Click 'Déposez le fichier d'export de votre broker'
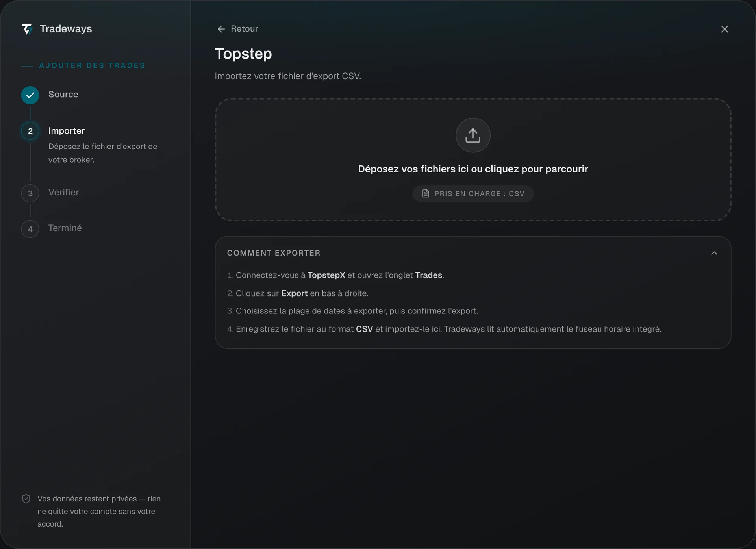Screen dimensions: 756x549 pyautogui.click(x=103, y=153)
